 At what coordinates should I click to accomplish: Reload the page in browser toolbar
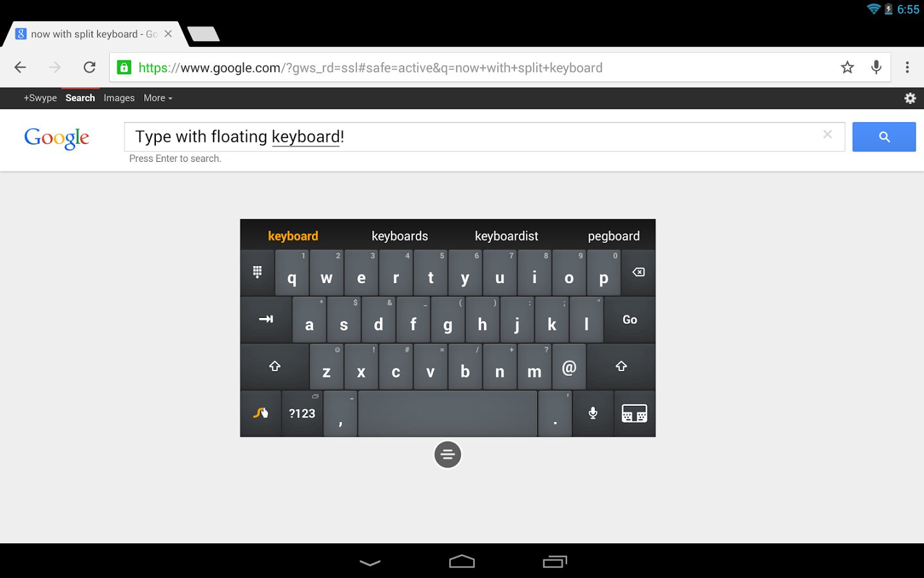tap(90, 67)
